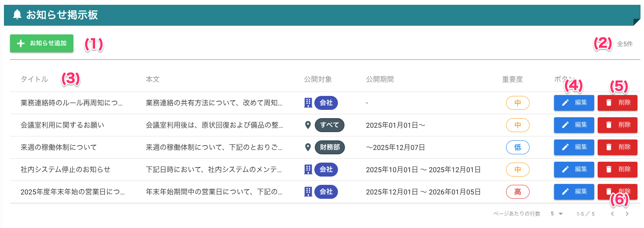Click the 高 importance badge
This screenshot has width=644, height=228.
(x=517, y=191)
